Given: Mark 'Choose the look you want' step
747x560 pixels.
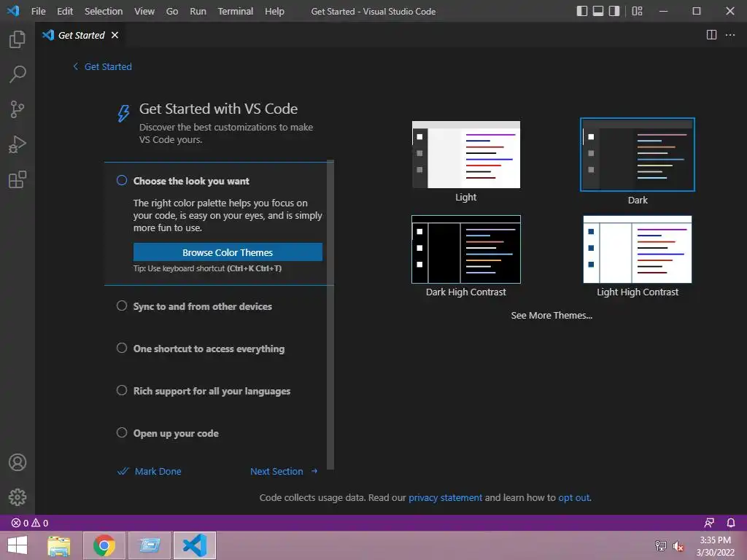Looking at the screenshot, I should tap(122, 181).
